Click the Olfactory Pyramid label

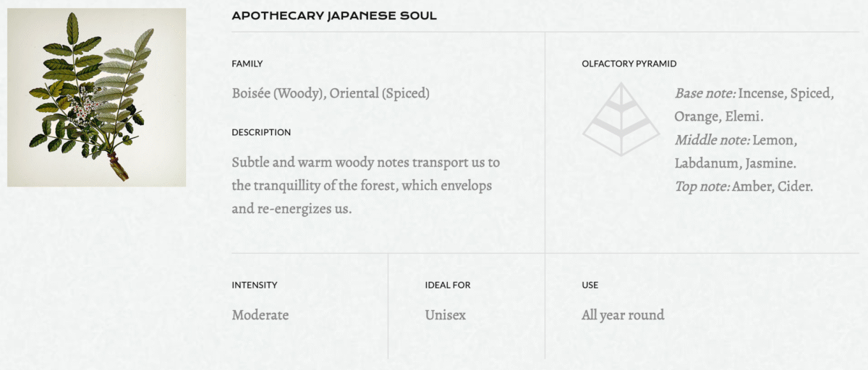pyautogui.click(x=629, y=64)
